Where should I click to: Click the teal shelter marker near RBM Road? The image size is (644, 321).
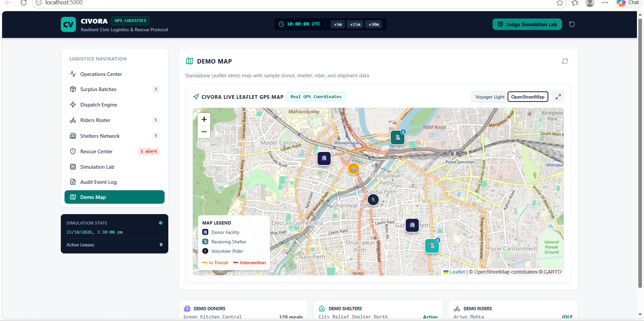(x=398, y=137)
